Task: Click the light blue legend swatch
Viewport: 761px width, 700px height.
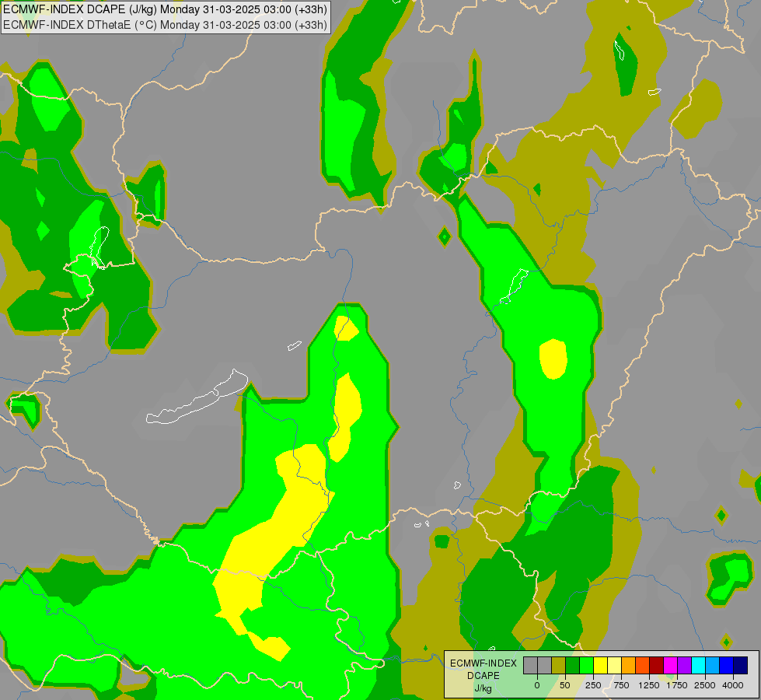Action: 713,665
